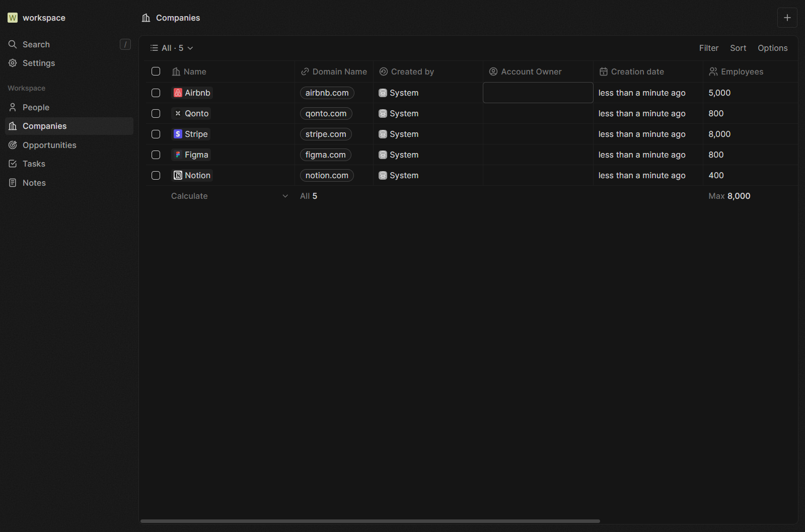Open the figma.com domain link
The width and height of the screenshot is (805, 532).
pyautogui.click(x=326, y=155)
